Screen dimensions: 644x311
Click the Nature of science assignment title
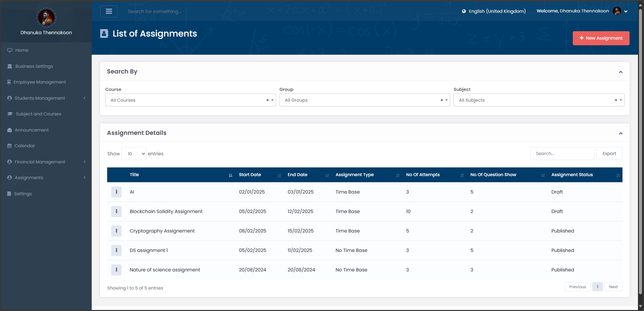pyautogui.click(x=165, y=270)
